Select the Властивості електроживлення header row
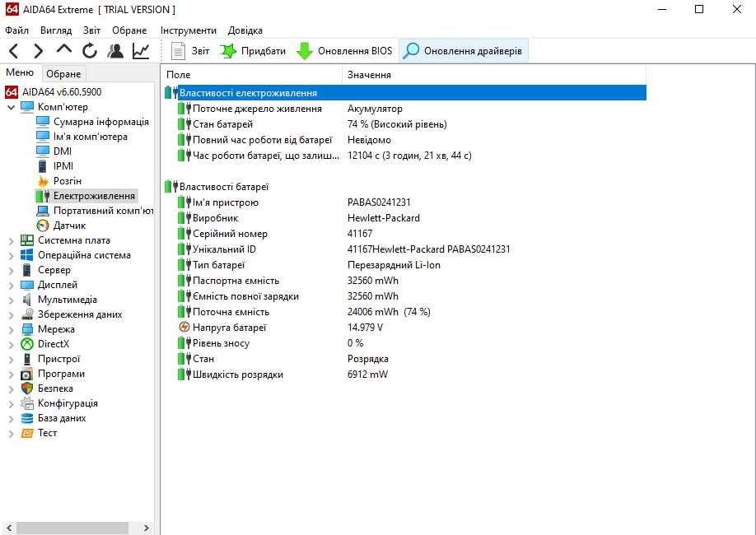Screen dimensions: 756x535 point(405,92)
